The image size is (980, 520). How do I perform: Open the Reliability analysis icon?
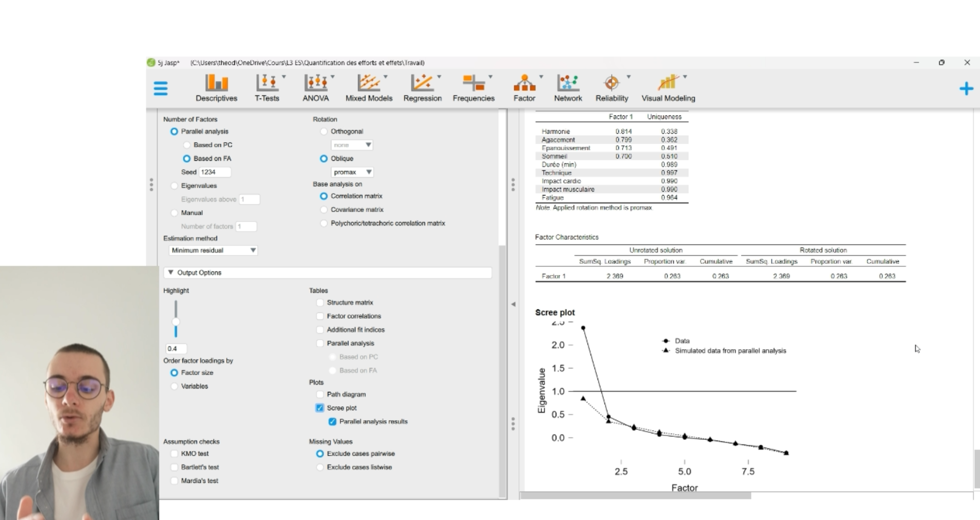pos(612,88)
